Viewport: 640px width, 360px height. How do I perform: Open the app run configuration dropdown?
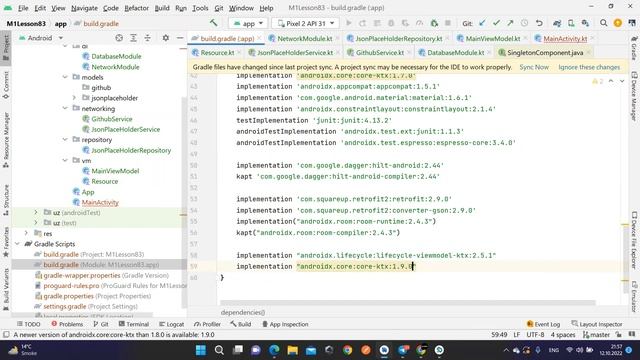tap(248, 23)
